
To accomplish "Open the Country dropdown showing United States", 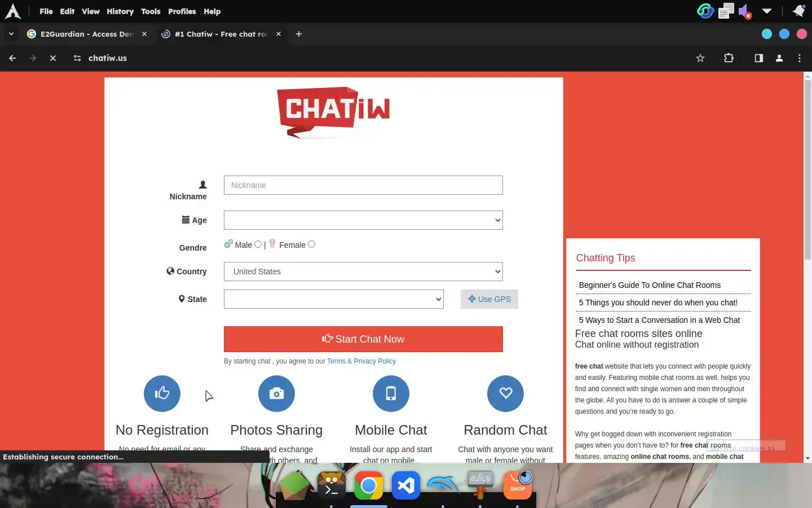I will (363, 271).
